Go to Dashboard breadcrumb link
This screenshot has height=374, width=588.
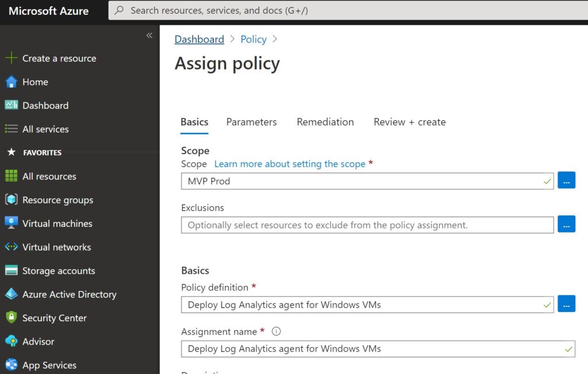pos(199,39)
